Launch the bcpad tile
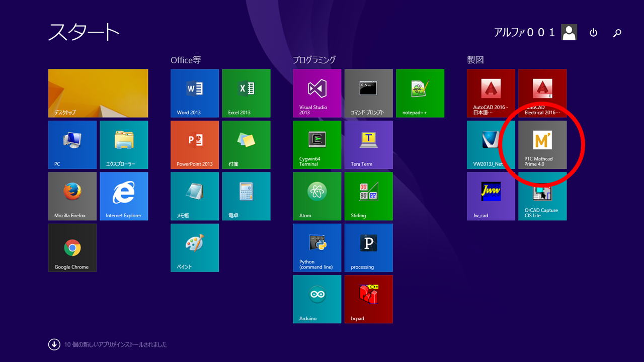This screenshot has height=362, width=644. tap(368, 299)
